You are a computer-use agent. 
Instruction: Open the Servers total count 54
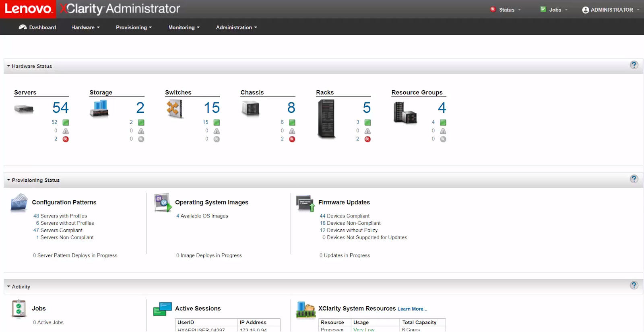pos(60,108)
